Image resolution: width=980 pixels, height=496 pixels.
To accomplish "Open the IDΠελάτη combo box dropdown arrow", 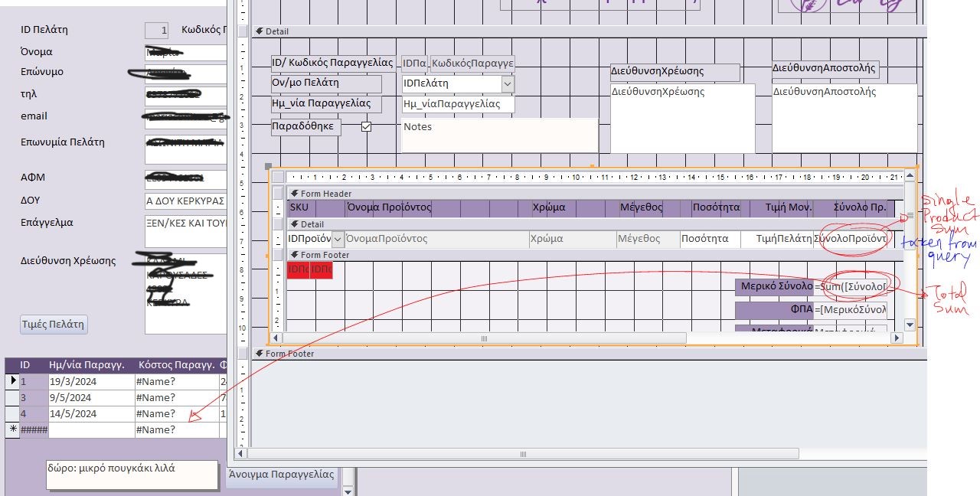I will tap(508, 83).
